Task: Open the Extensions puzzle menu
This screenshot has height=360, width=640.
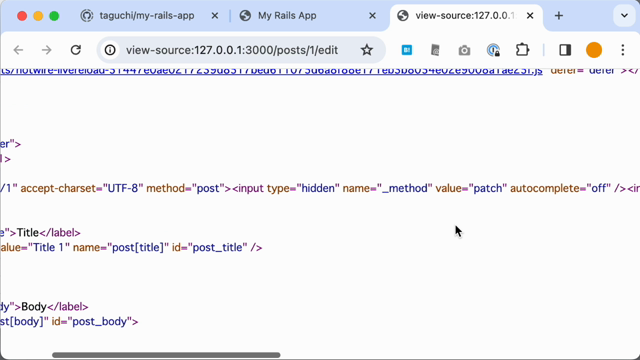Action: click(x=522, y=50)
